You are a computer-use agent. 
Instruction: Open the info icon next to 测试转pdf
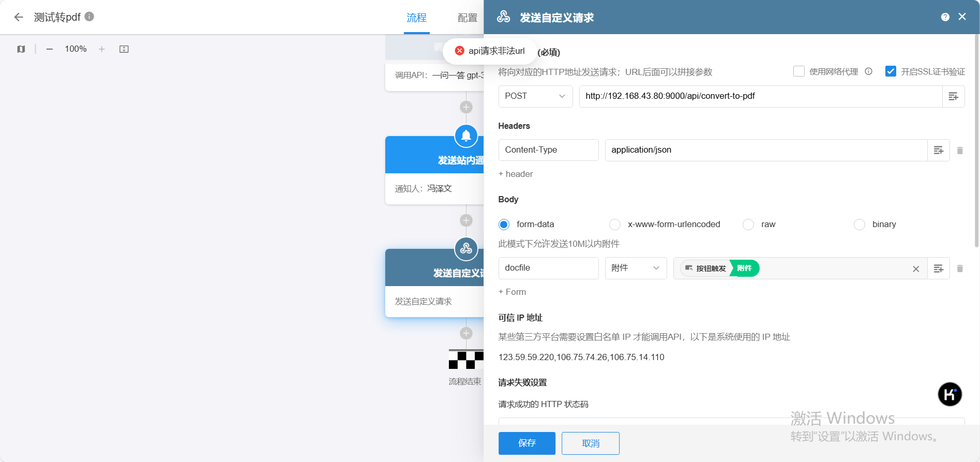tap(89, 17)
